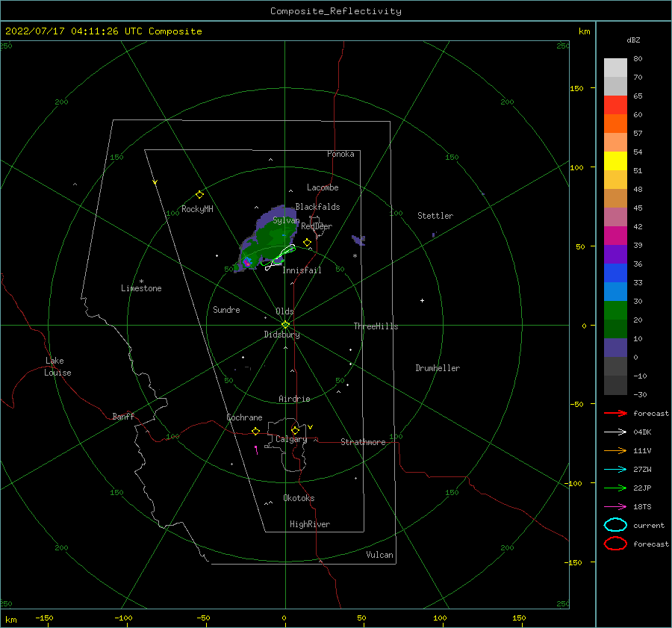Select the cyan 27ZW arrow icon
This screenshot has height=628, width=672.
point(615,470)
